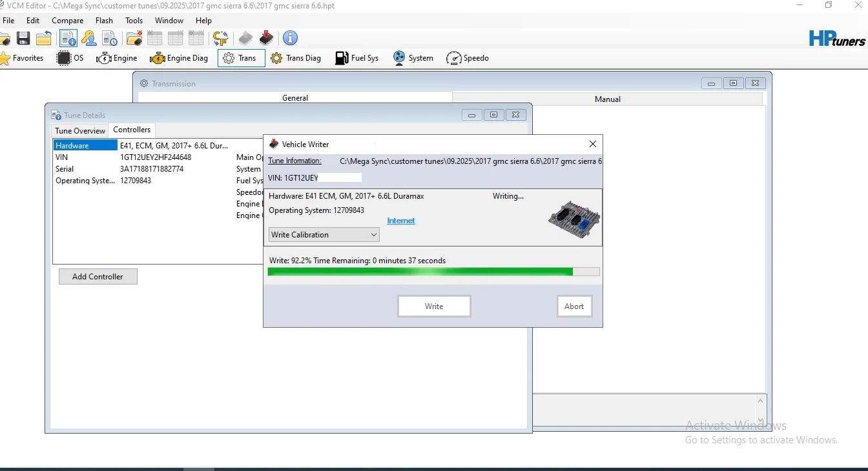Open the Help menu

pyautogui.click(x=203, y=21)
